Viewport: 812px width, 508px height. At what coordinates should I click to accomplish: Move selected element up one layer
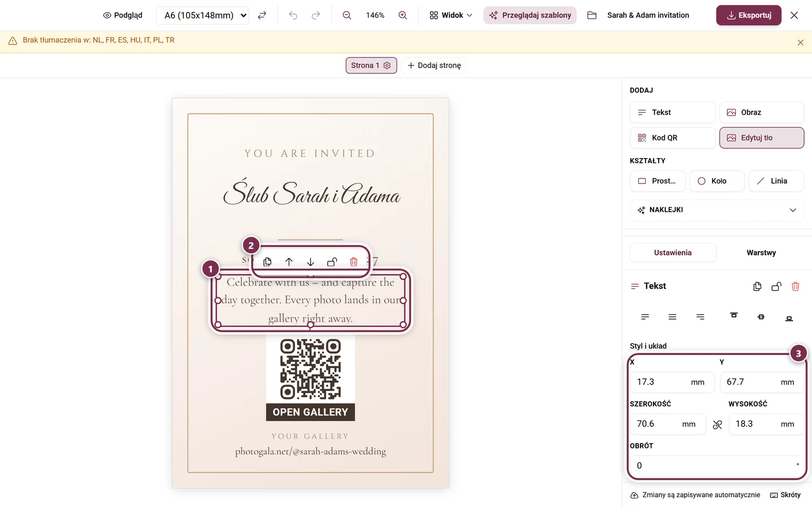click(289, 262)
